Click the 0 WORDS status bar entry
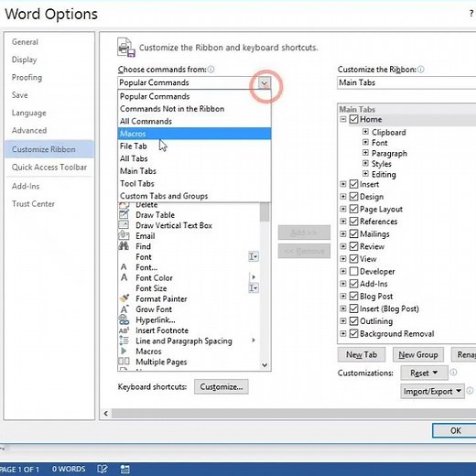The width and height of the screenshot is (476, 476). pos(69,469)
